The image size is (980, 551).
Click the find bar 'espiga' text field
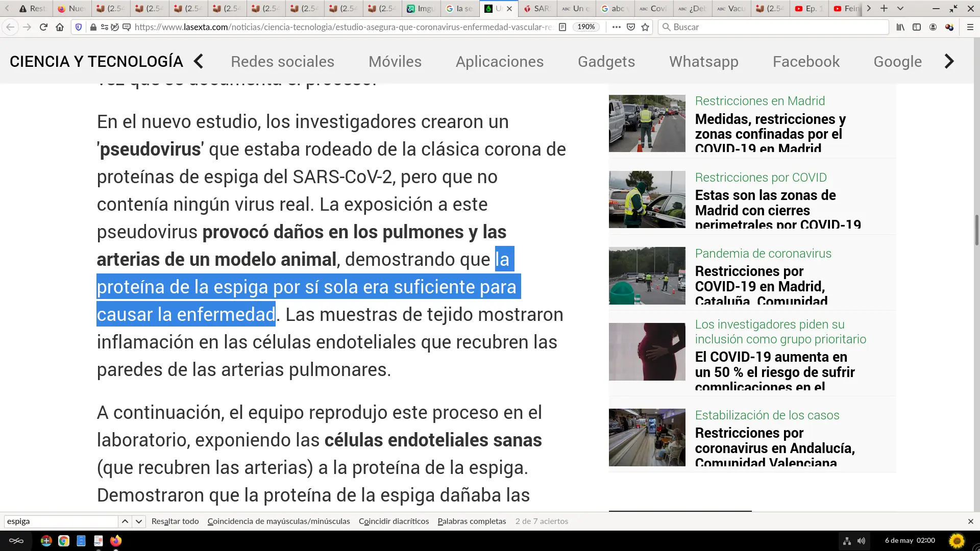click(61, 521)
